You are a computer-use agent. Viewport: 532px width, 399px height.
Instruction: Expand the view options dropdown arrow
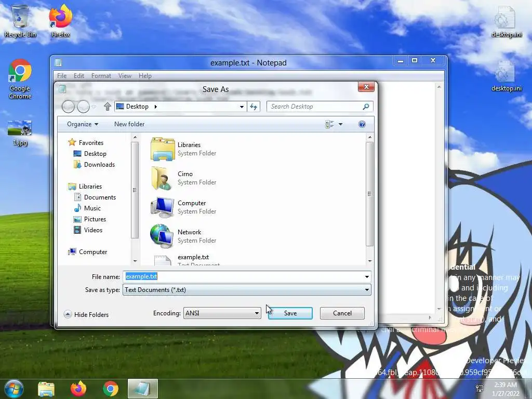tap(340, 124)
